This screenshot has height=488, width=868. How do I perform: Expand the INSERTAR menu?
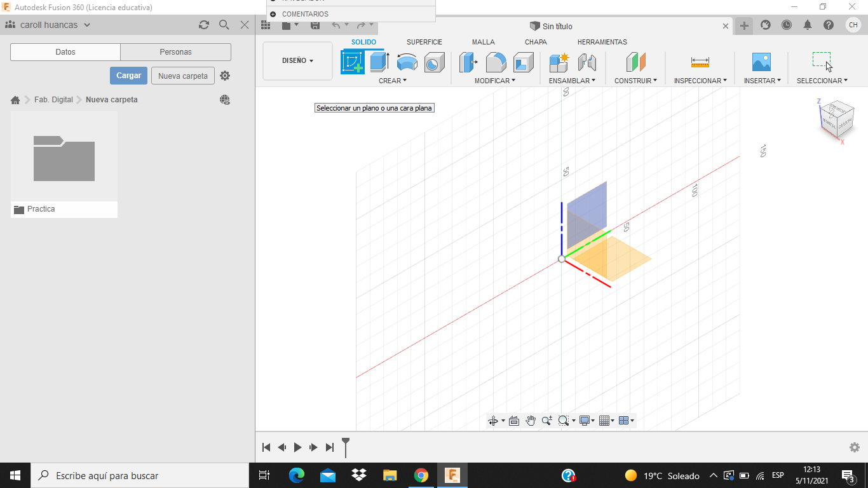tap(763, 81)
